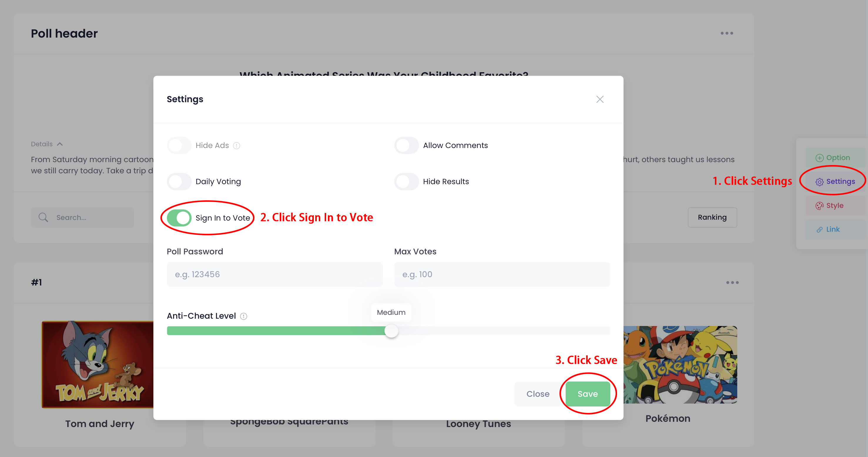868x457 pixels.
Task: Click the Settings gear icon in sidebar
Action: pos(819,182)
